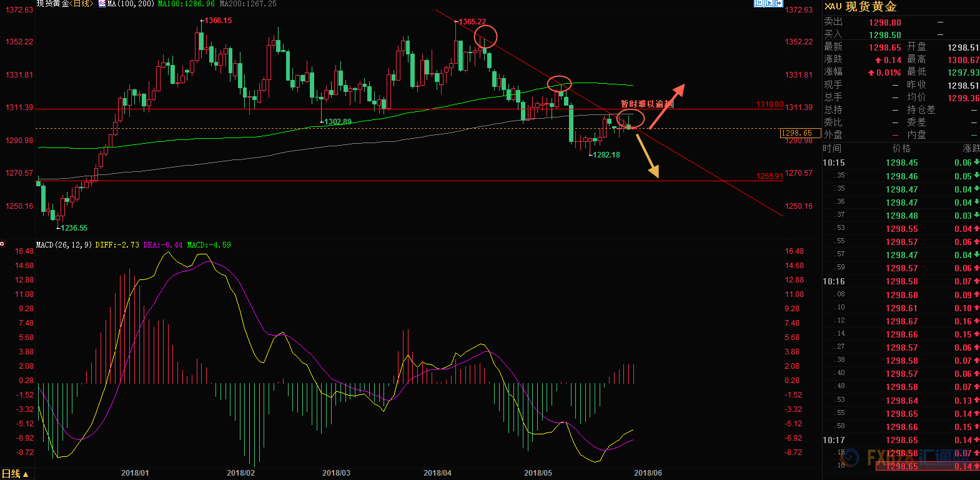Click the resistance line label 1310.80
The width and height of the screenshot is (980, 480).
[770, 104]
